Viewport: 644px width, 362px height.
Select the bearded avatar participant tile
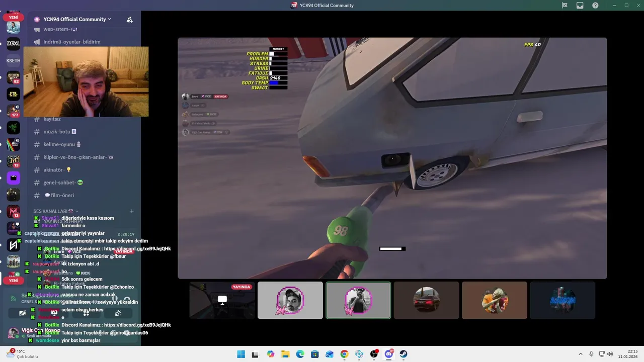290,300
